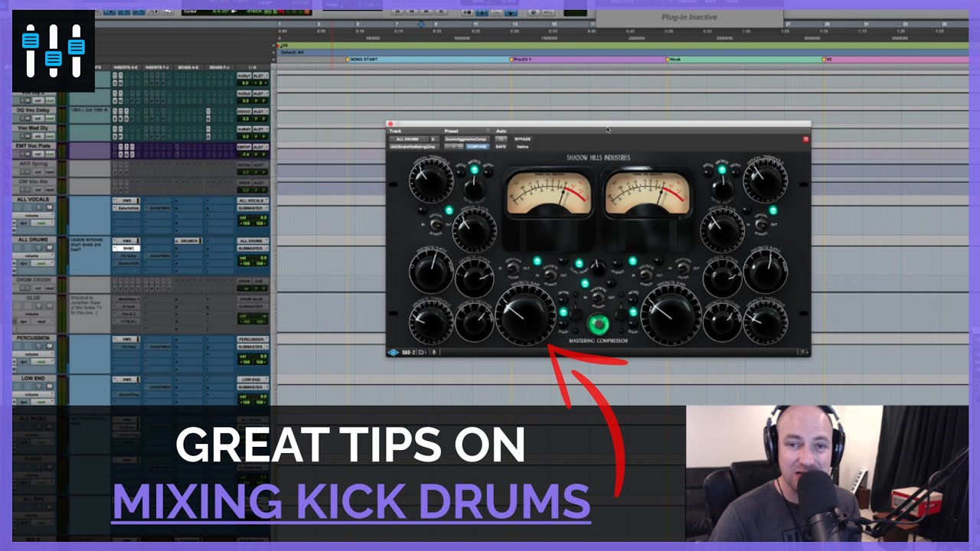This screenshot has height=551, width=980.
Task: Toggle the left Discrete bypass switch
Action: pyautogui.click(x=552, y=274)
